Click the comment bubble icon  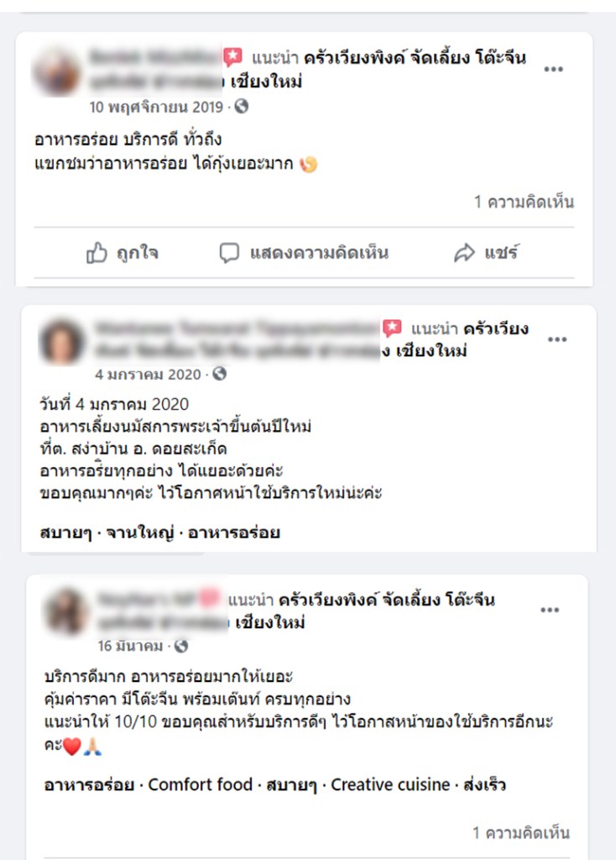point(229,253)
